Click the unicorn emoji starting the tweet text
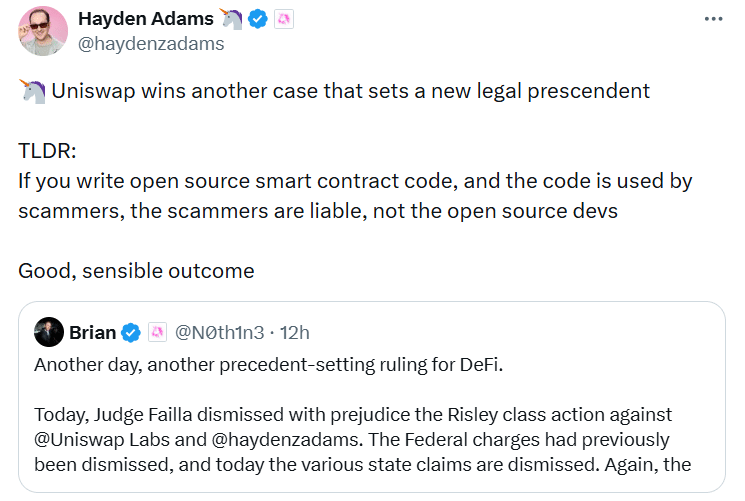The height and width of the screenshot is (501, 745). point(31,91)
